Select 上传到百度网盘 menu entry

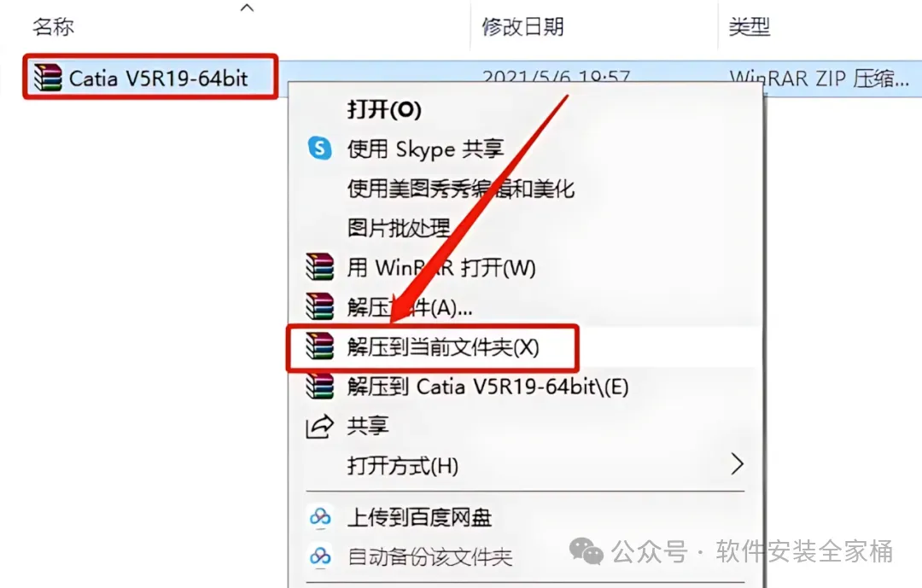419,517
